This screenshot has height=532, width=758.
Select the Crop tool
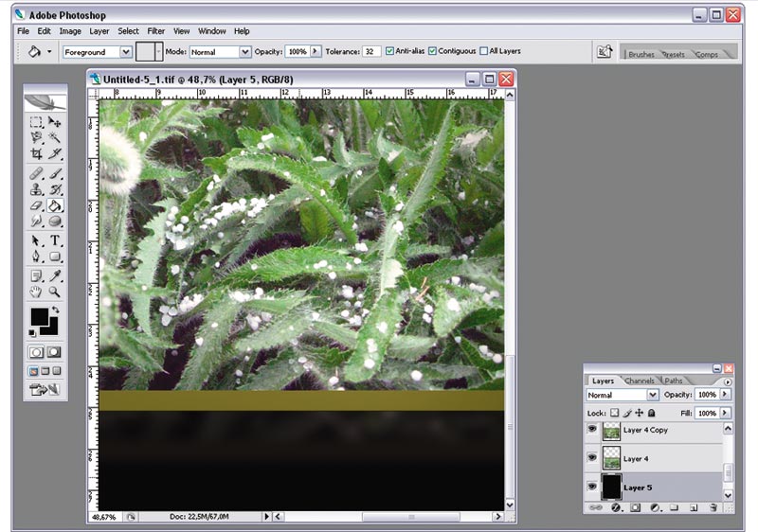[36, 154]
